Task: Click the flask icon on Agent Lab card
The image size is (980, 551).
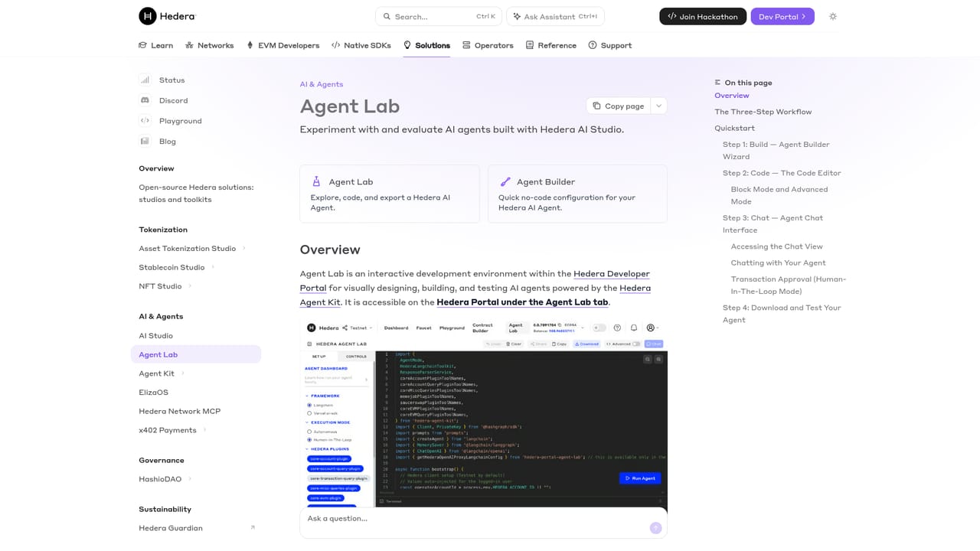Action: tap(316, 181)
